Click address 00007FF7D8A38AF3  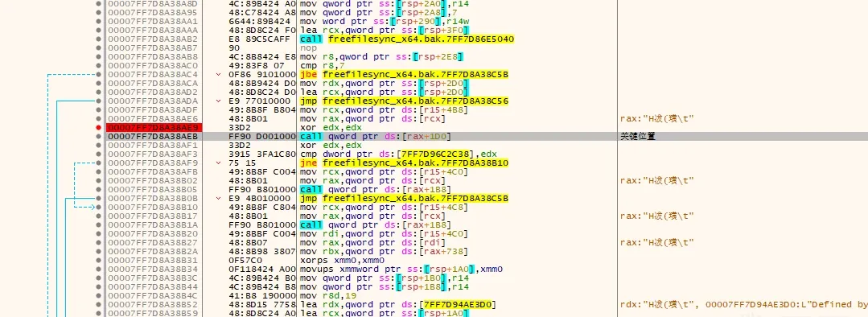152,154
